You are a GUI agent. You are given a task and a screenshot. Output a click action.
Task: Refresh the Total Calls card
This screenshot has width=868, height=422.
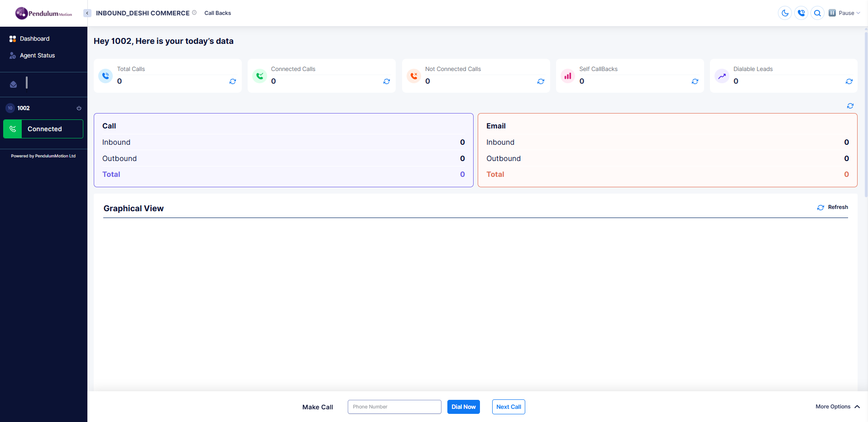(233, 81)
